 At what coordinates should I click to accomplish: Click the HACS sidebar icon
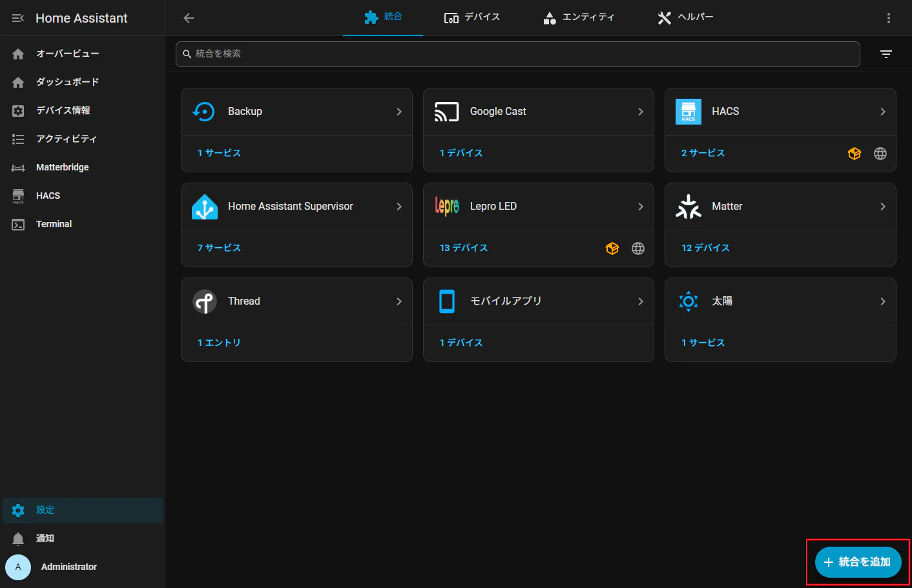[x=18, y=196]
